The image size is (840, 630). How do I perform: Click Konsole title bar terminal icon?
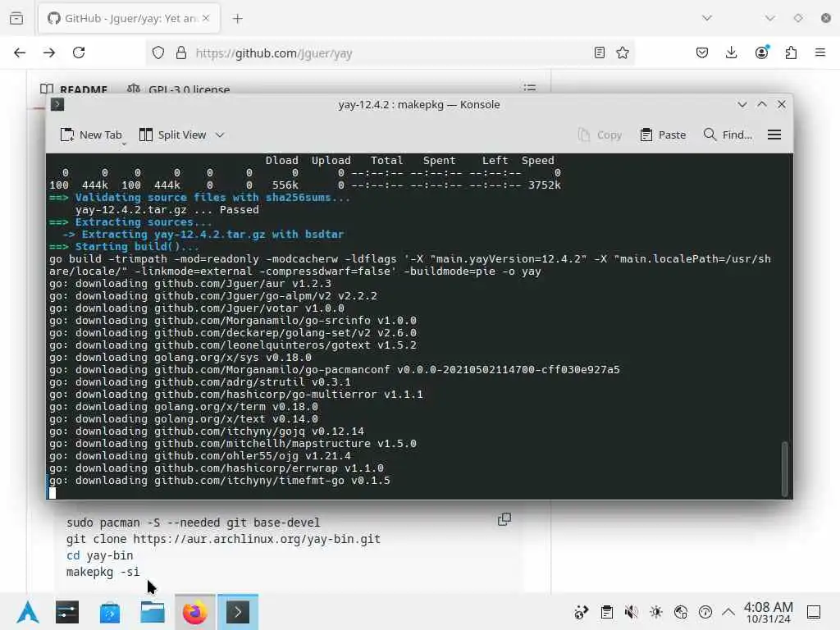click(x=57, y=104)
